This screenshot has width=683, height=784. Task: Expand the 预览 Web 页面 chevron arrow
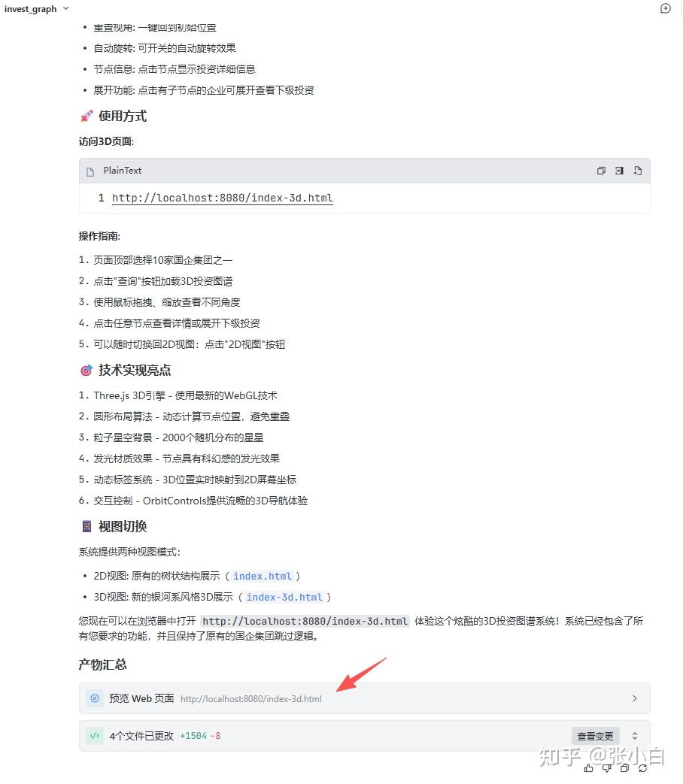(x=634, y=698)
